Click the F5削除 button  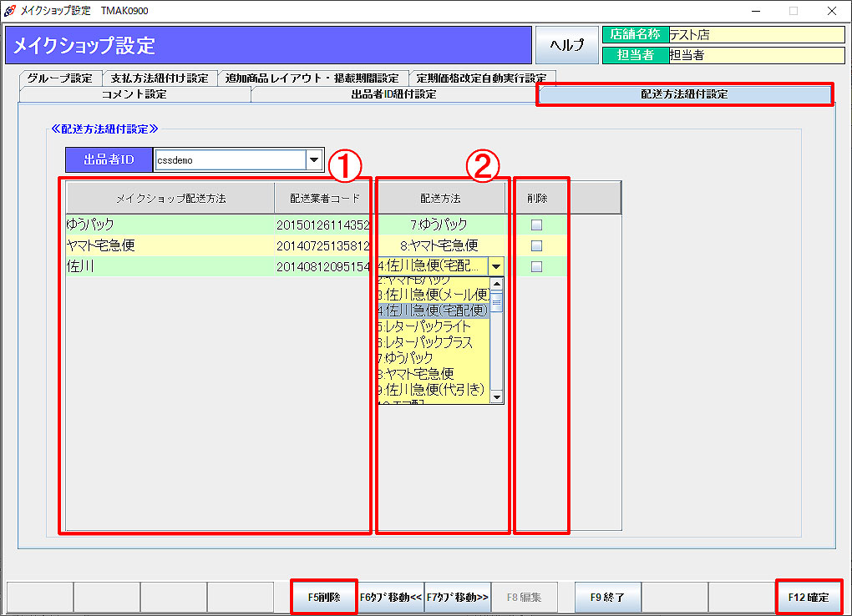click(x=324, y=597)
